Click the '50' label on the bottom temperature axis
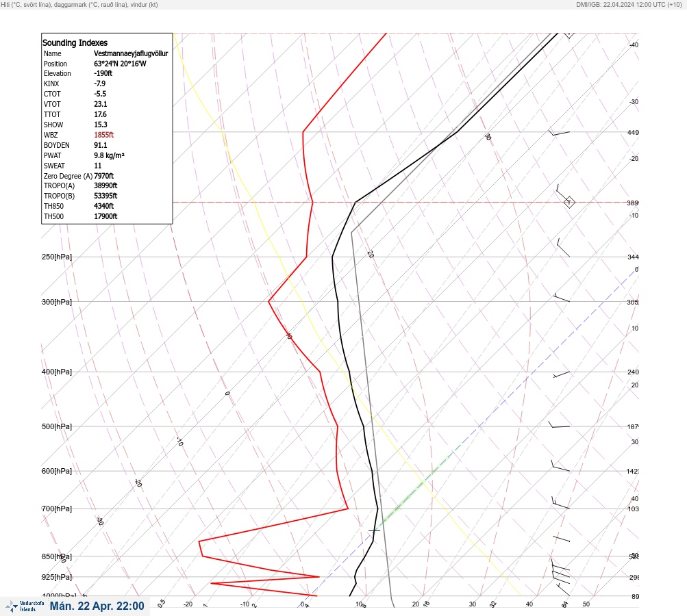Screen dimensions: 687x616 (x=586, y=604)
